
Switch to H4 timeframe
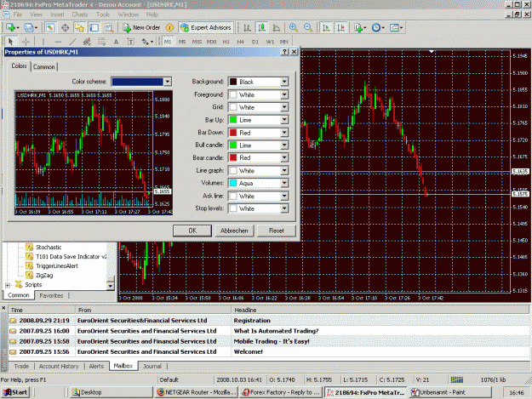pos(241,42)
